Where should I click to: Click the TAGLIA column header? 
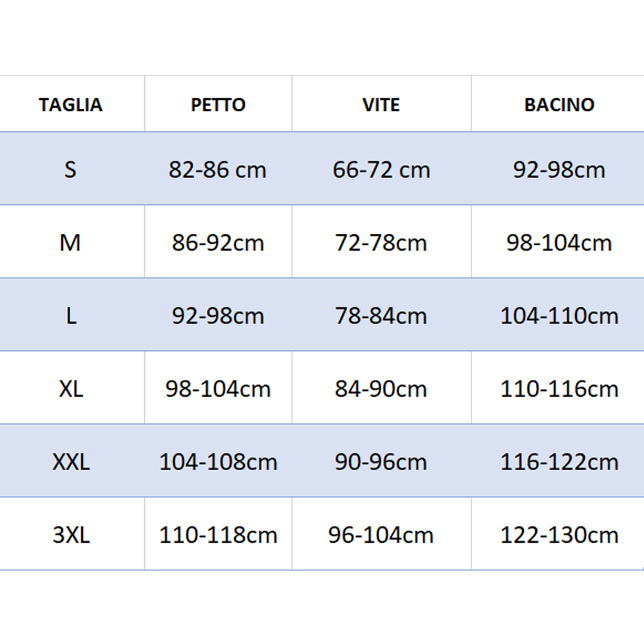tap(70, 105)
